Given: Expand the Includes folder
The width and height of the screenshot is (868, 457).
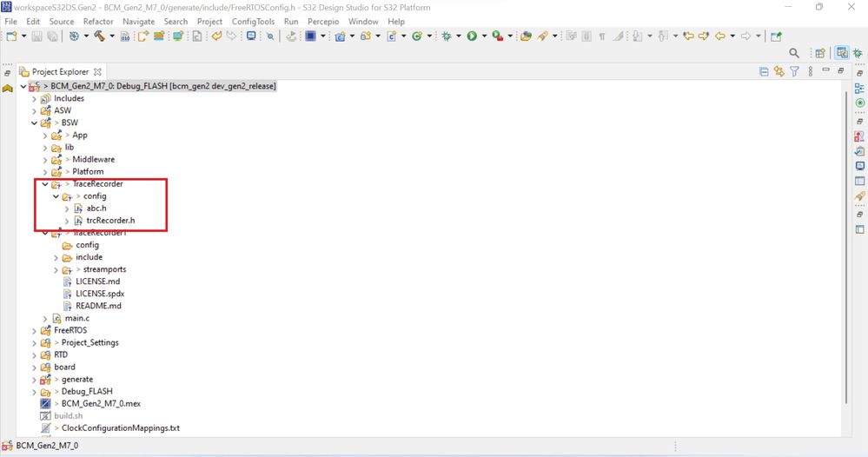Looking at the screenshot, I should (x=35, y=98).
